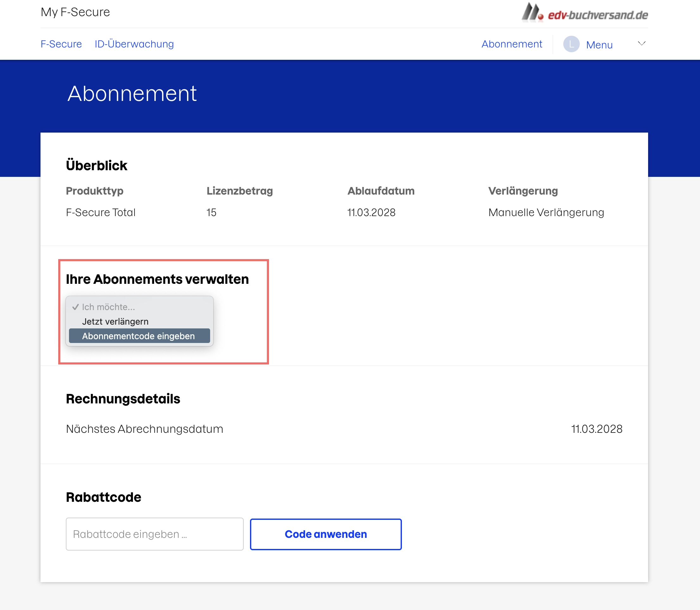
Task: Click the Lizenzbetrag value 15
Action: tap(211, 212)
